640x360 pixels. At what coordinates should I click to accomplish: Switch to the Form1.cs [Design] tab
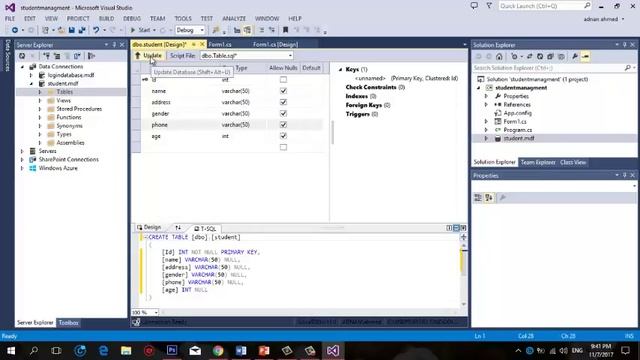276,44
